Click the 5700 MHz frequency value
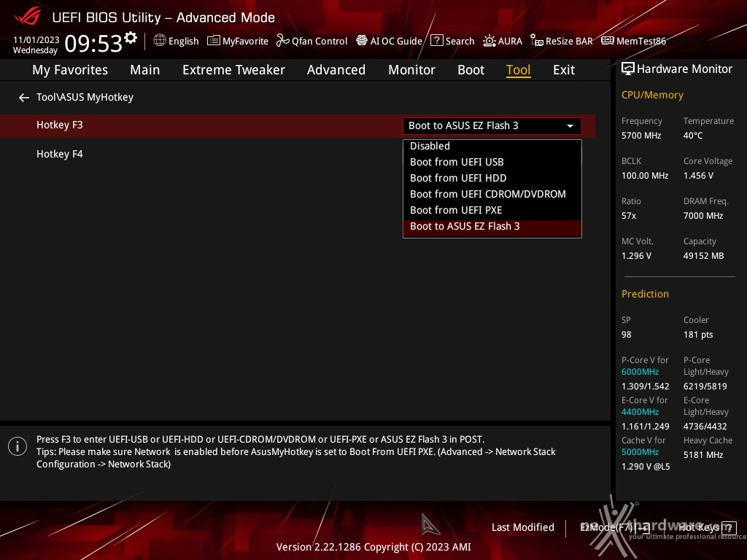The image size is (747, 560). coord(641,136)
